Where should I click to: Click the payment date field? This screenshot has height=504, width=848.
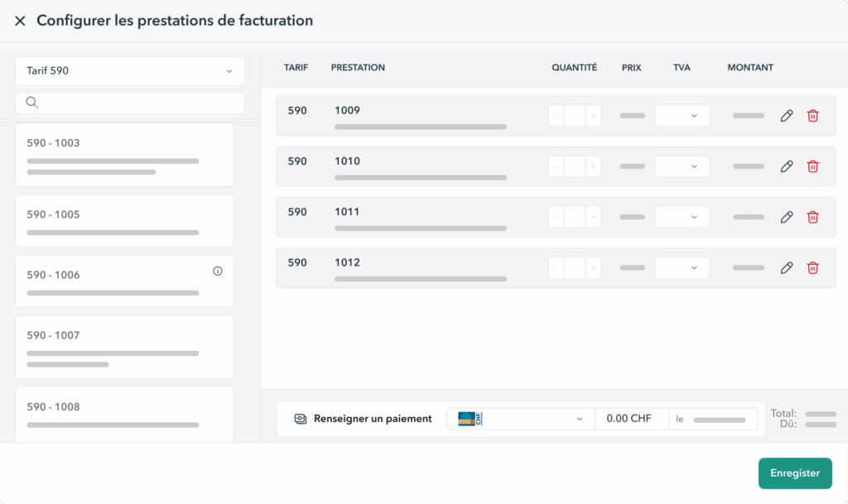[713, 420]
